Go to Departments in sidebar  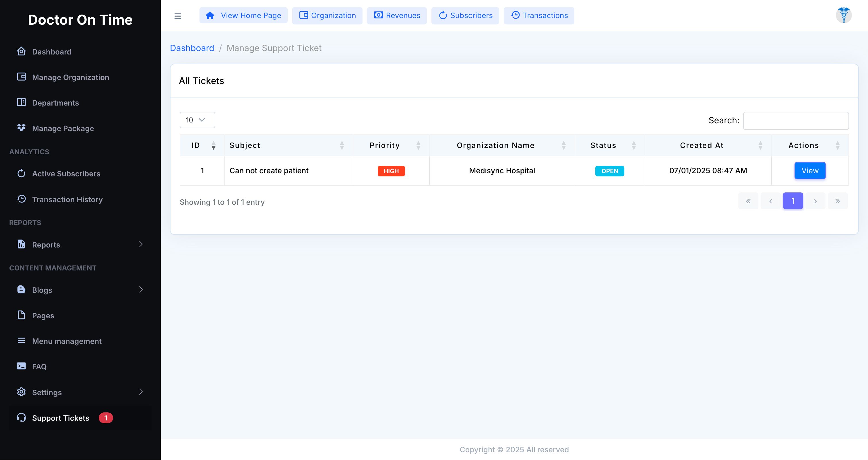pos(80,103)
